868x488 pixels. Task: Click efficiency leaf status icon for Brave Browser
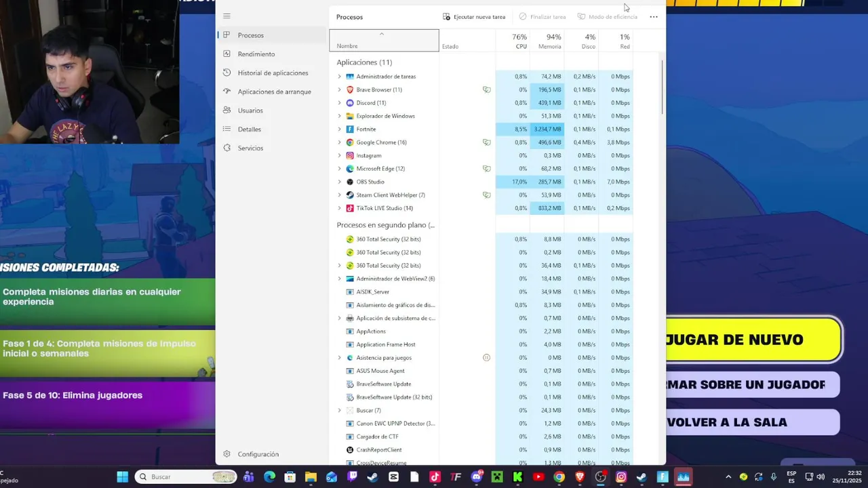[486, 89]
